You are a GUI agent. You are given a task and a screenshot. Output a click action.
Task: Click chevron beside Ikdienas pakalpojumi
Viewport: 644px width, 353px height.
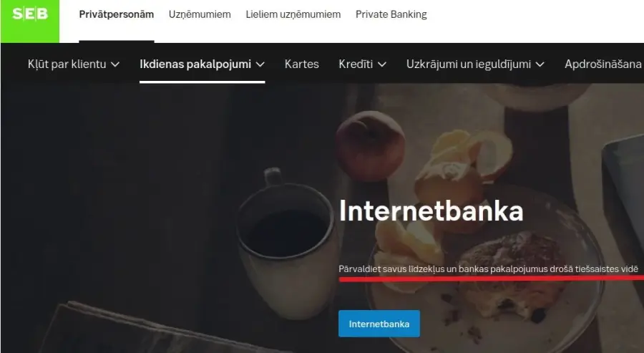[x=260, y=64]
